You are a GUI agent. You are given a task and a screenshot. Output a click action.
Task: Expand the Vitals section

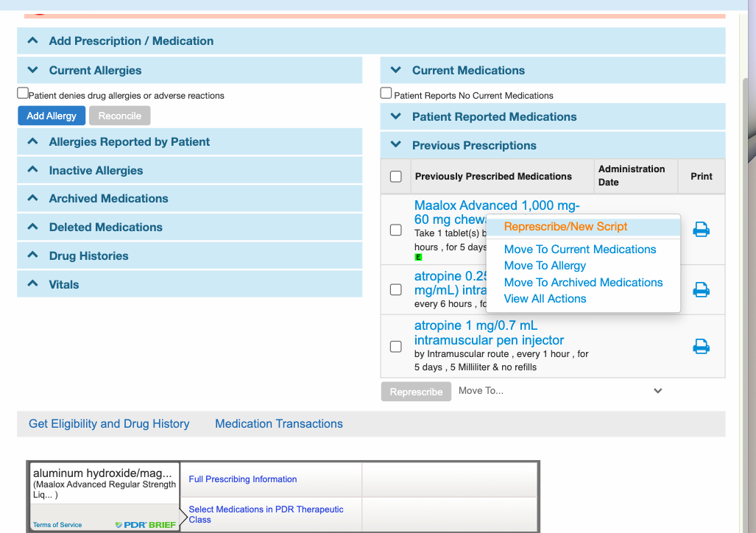(x=63, y=285)
